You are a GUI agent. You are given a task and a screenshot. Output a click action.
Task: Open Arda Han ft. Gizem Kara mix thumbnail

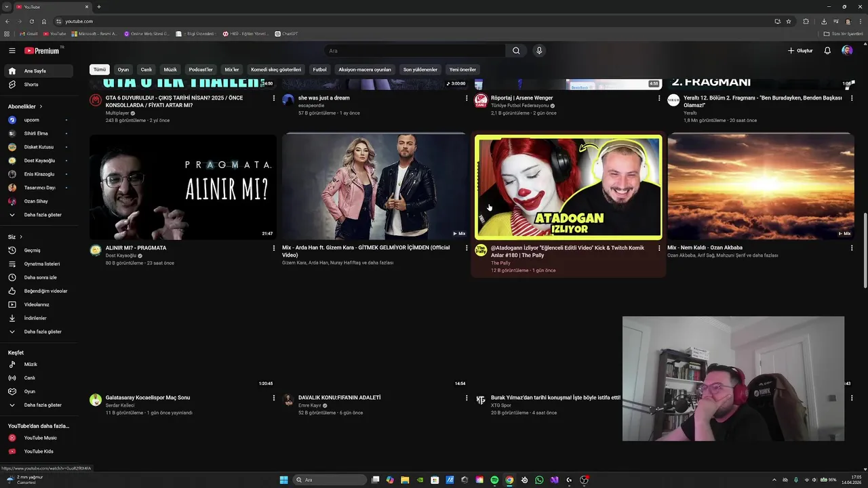pyautogui.click(x=376, y=187)
